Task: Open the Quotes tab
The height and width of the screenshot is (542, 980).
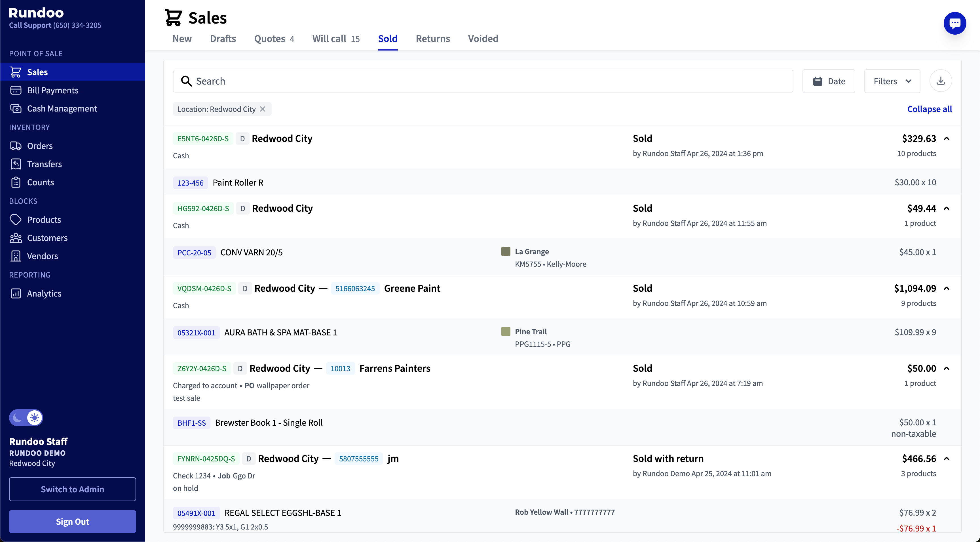Action: tap(274, 39)
